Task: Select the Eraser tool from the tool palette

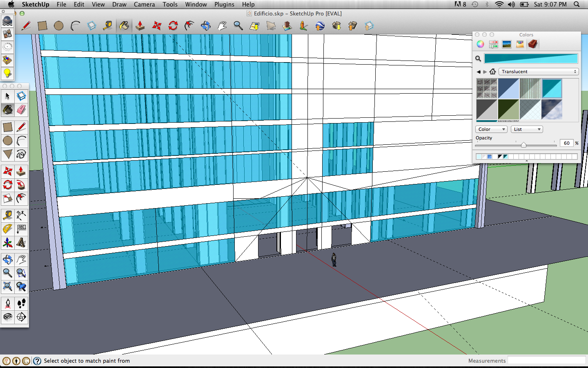Action: (x=21, y=110)
